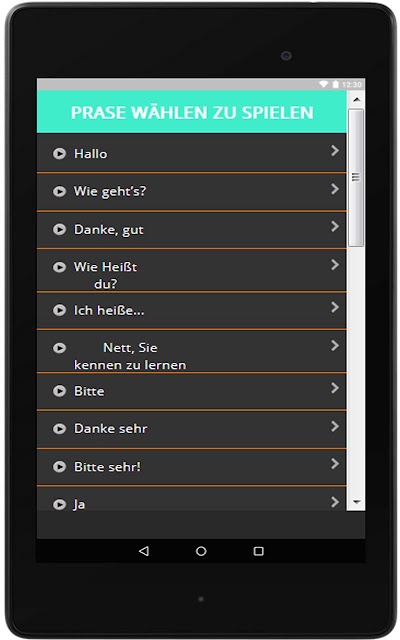The image size is (400, 640).
Task: Choose the Ja phrase entry
Action: point(191,500)
